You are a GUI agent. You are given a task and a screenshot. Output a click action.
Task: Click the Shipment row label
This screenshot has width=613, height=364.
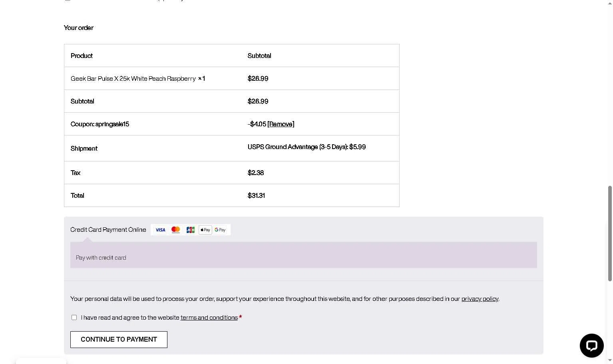point(84,149)
